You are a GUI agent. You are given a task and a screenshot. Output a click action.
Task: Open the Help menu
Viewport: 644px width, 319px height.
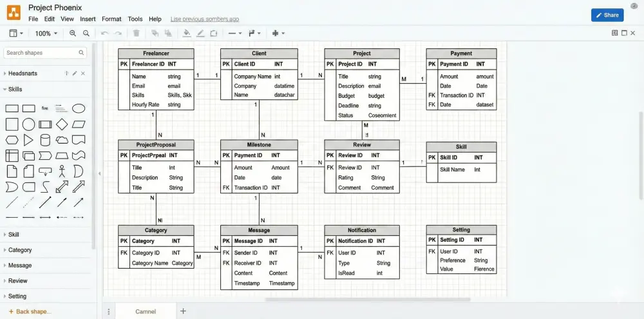(x=155, y=19)
